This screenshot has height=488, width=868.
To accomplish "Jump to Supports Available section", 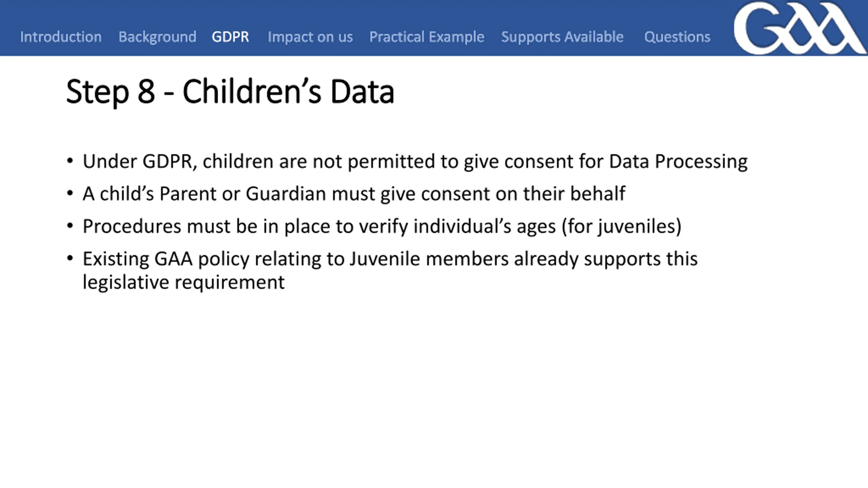I will (562, 37).
